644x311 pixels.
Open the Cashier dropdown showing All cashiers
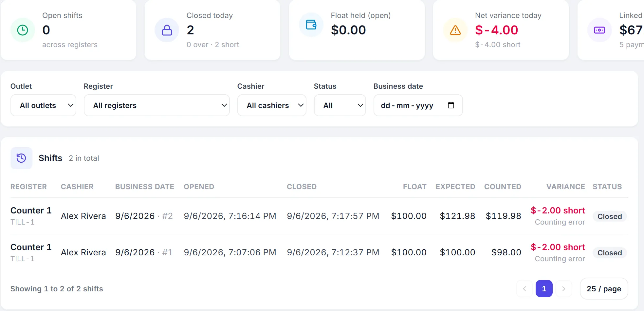[272, 105]
